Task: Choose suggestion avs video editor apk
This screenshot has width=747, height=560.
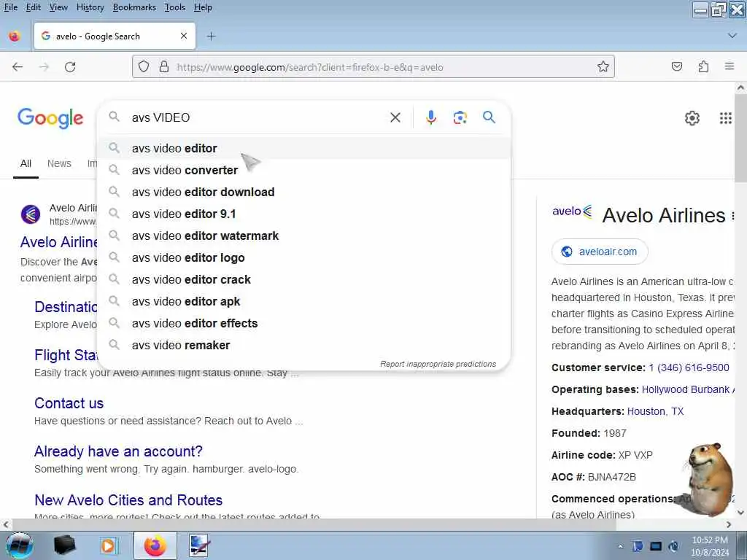Action: click(x=304, y=301)
